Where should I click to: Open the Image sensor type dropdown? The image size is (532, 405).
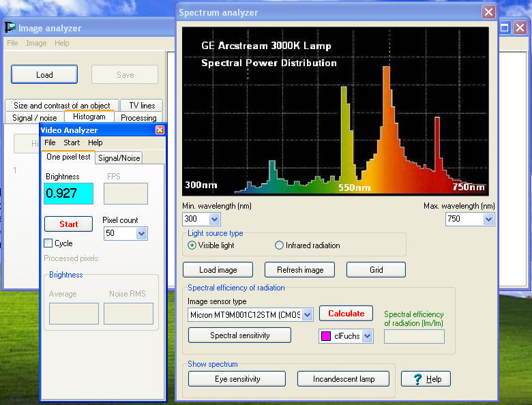point(307,315)
